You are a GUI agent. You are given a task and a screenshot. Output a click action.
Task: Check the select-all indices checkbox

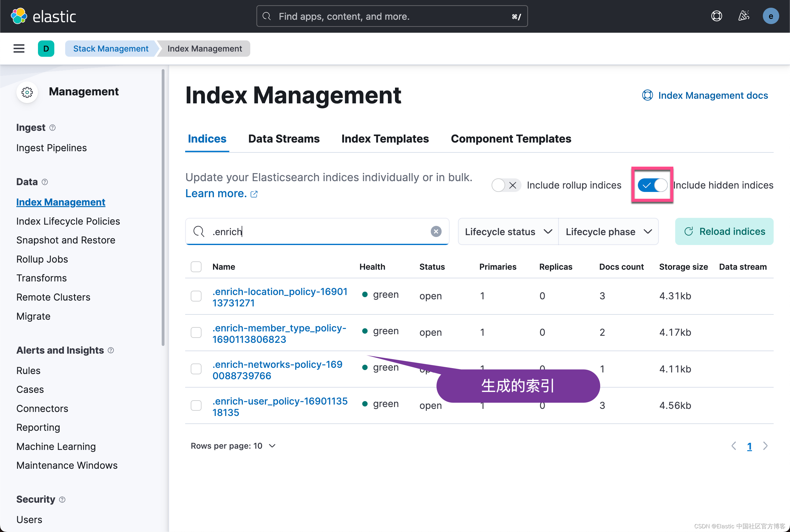click(196, 267)
